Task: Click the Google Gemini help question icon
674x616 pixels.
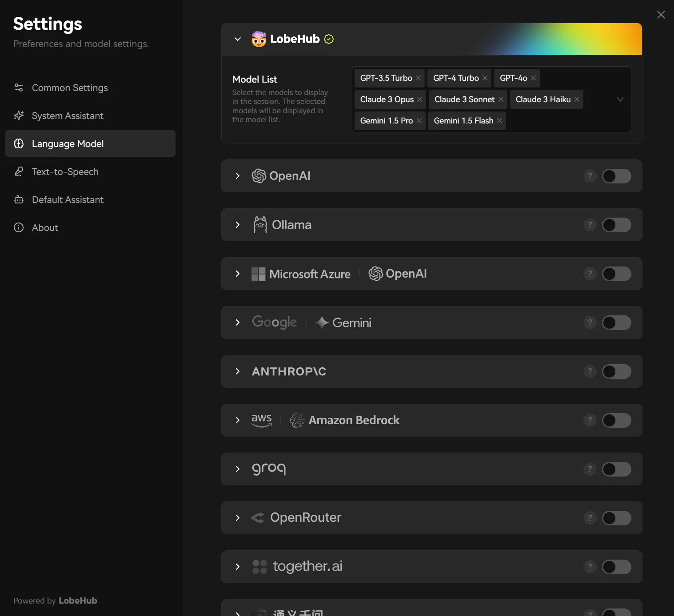Action: tap(590, 322)
